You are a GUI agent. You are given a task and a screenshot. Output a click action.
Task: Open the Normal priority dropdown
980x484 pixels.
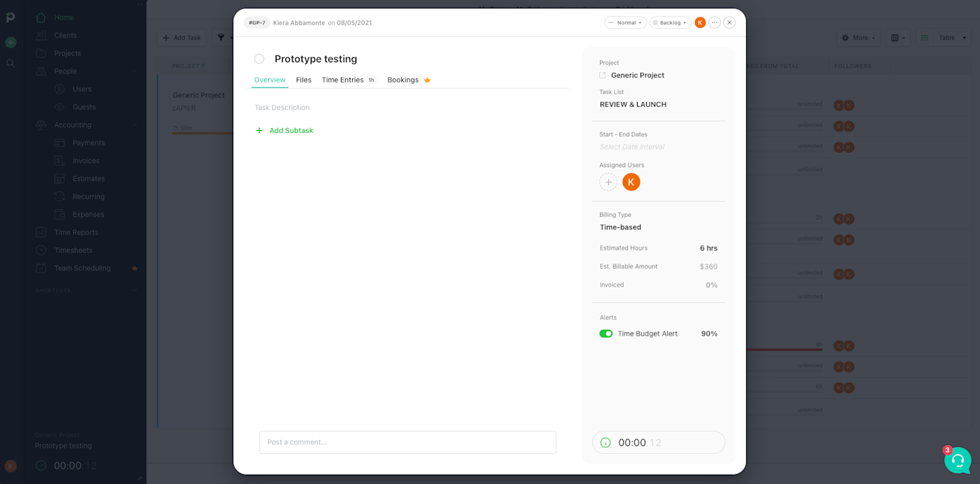pyautogui.click(x=625, y=22)
